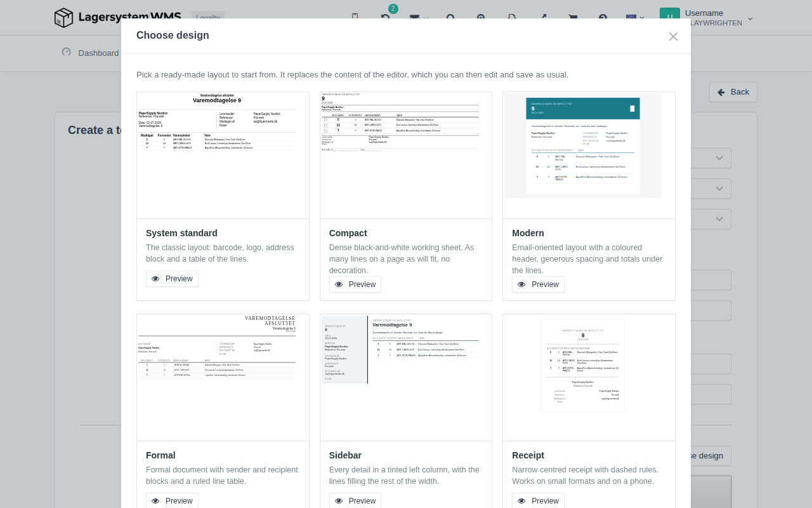Select the Formal design thumbnail
This screenshot has width=812, height=508.
tap(223, 378)
